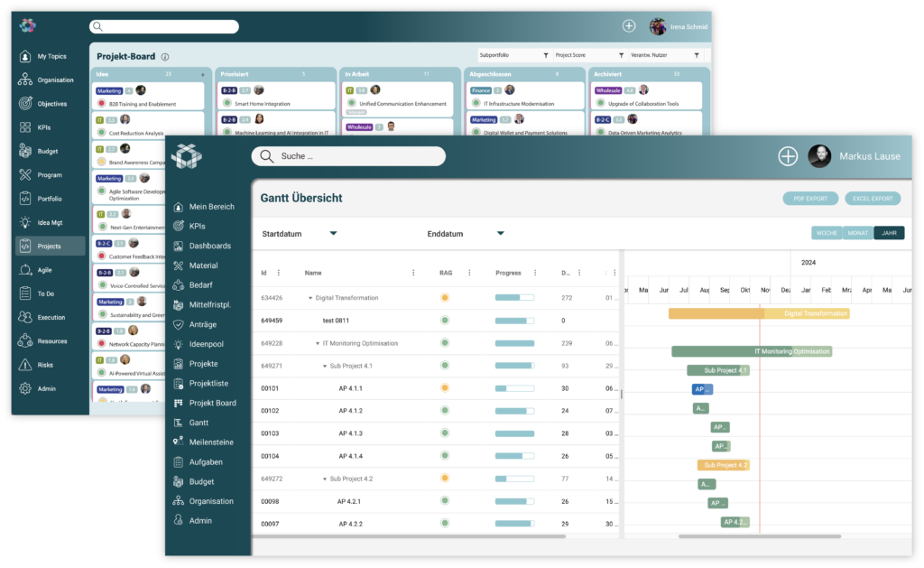The width and height of the screenshot is (924, 568).
Task: Go to Dashboards in the sidebar
Action: [209, 246]
